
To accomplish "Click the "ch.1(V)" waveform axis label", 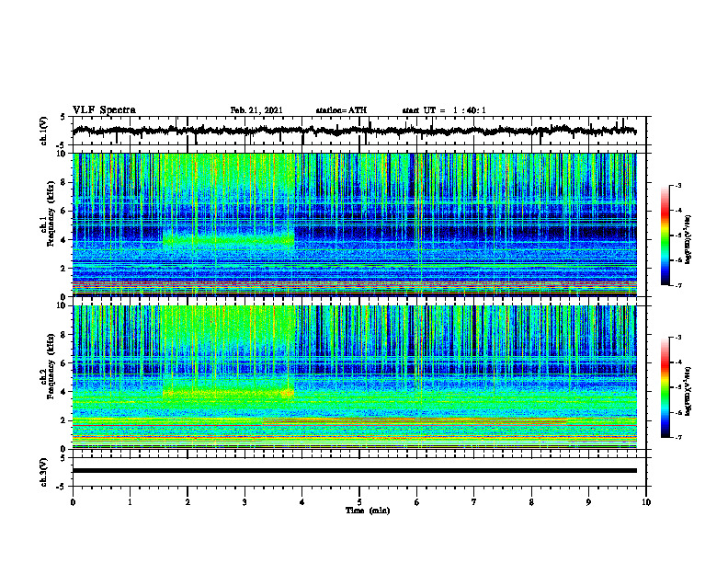I will click(x=44, y=131).
